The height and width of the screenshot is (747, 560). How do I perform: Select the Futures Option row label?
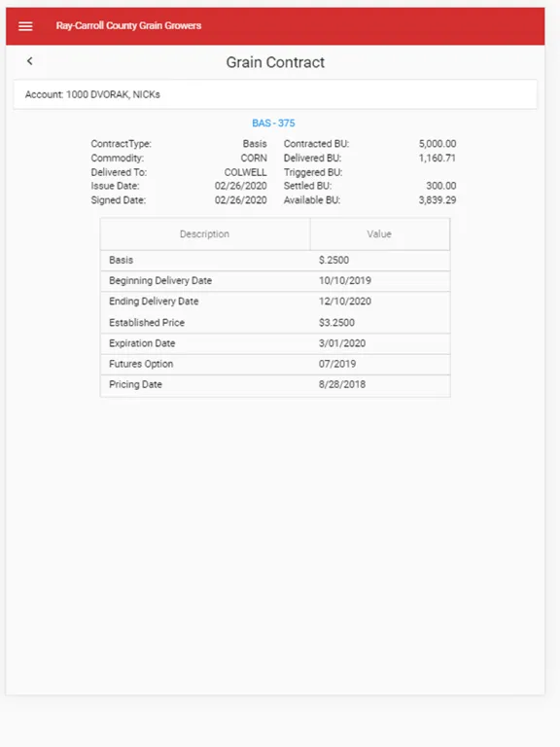coord(141,364)
